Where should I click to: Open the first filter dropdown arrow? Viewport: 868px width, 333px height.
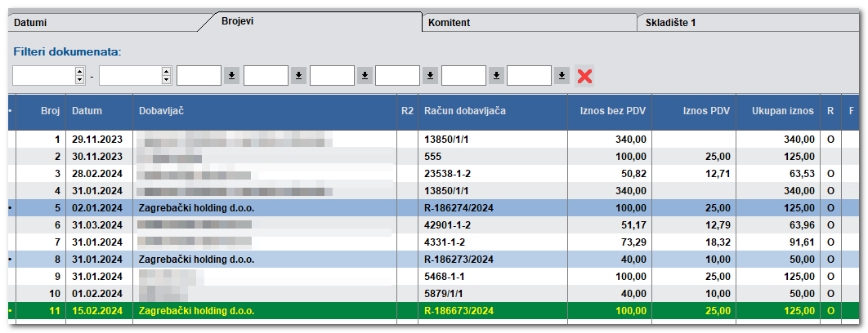pyautogui.click(x=232, y=76)
